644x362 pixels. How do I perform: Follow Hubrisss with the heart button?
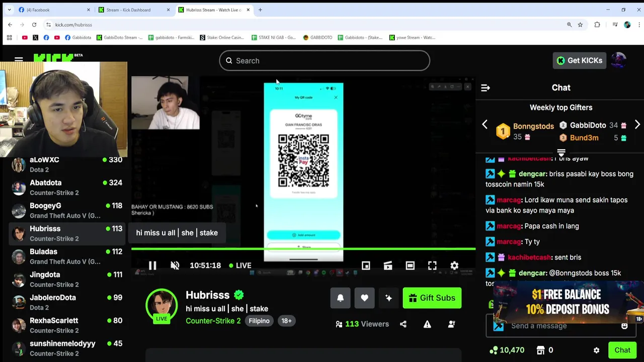click(364, 298)
